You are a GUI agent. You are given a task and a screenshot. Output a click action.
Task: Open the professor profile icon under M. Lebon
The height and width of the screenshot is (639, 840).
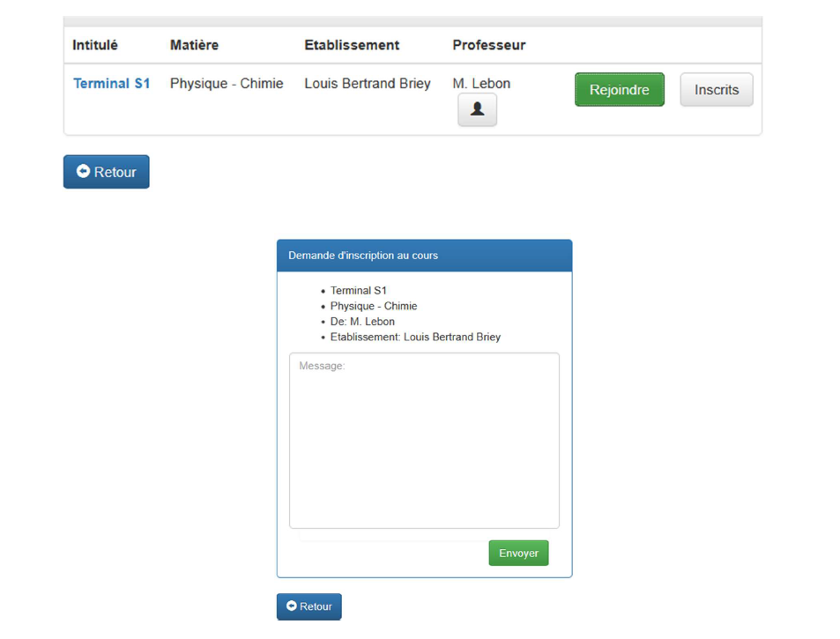(477, 110)
